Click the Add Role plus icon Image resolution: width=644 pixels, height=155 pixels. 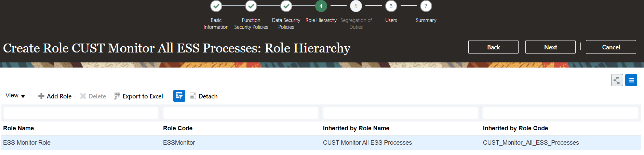pyautogui.click(x=41, y=96)
